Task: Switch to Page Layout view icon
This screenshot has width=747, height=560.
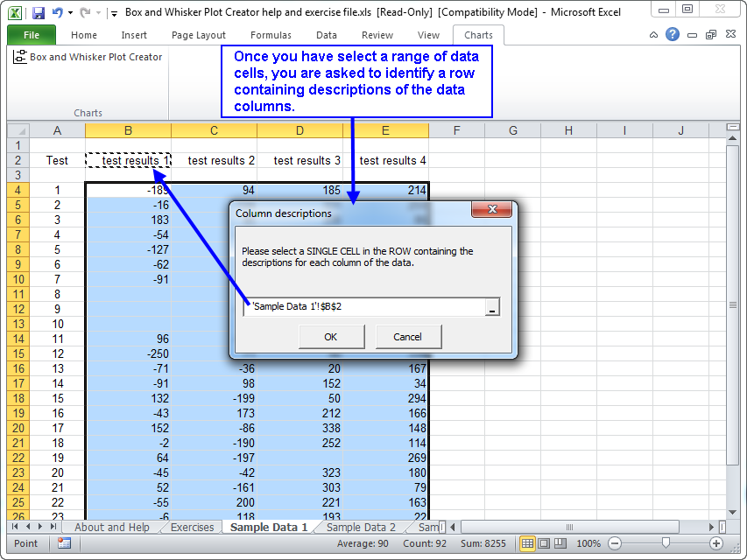Action: (x=544, y=543)
